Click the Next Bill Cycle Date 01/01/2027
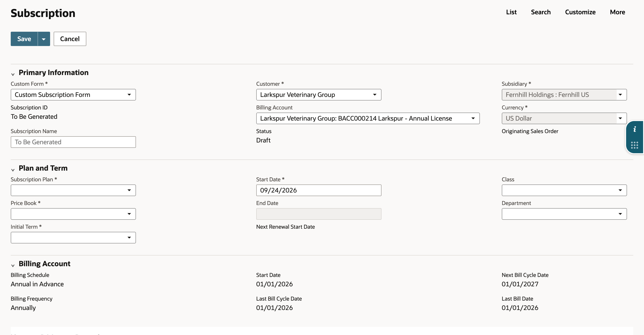The image size is (644, 335). tap(520, 284)
